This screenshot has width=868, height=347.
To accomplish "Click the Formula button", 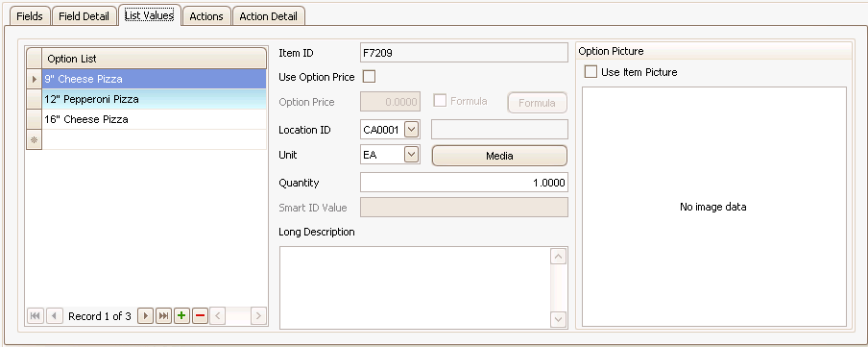I will 537,103.
